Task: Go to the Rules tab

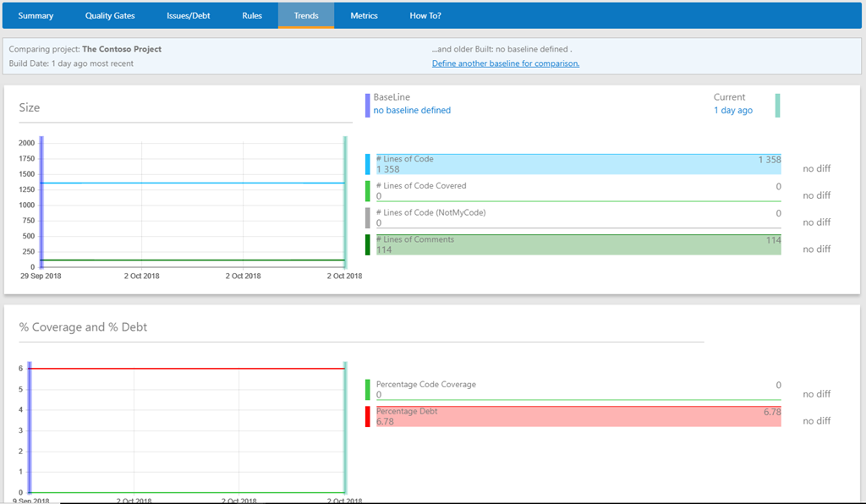Action: [252, 15]
